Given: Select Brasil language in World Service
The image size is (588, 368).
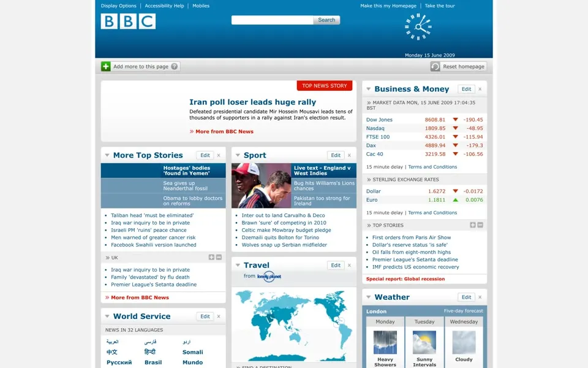Looking at the screenshot, I should tap(153, 362).
